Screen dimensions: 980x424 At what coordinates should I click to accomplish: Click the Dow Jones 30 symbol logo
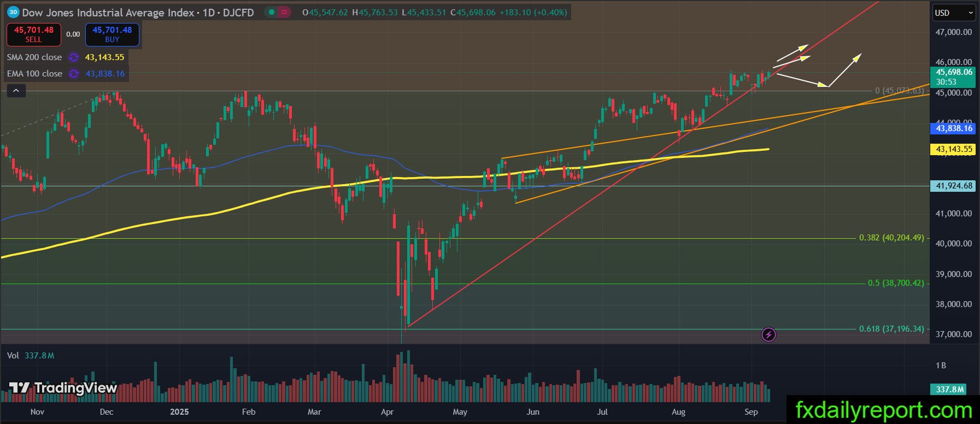pyautogui.click(x=14, y=12)
